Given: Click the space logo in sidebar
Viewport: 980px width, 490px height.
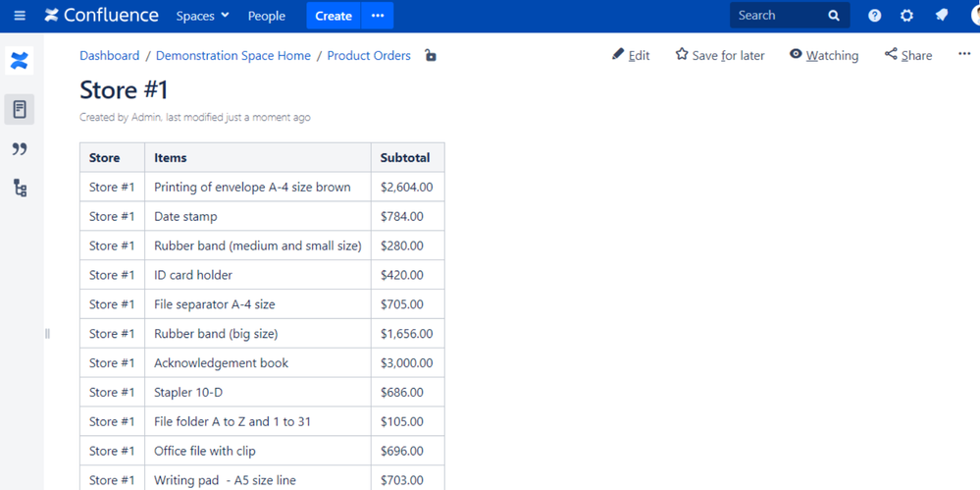Looking at the screenshot, I should coord(20,61).
